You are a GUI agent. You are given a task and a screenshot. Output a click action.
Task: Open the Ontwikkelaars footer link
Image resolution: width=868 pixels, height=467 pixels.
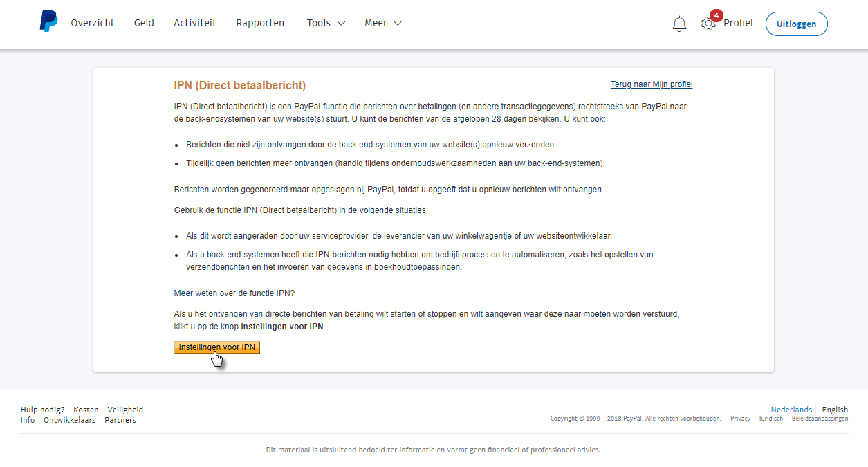pyautogui.click(x=69, y=420)
